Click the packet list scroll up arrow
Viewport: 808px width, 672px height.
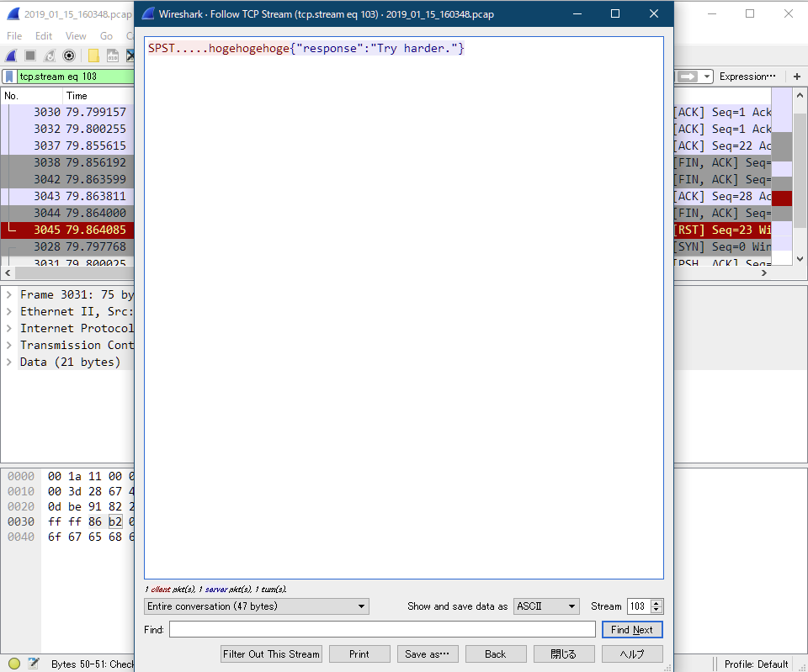tap(800, 95)
